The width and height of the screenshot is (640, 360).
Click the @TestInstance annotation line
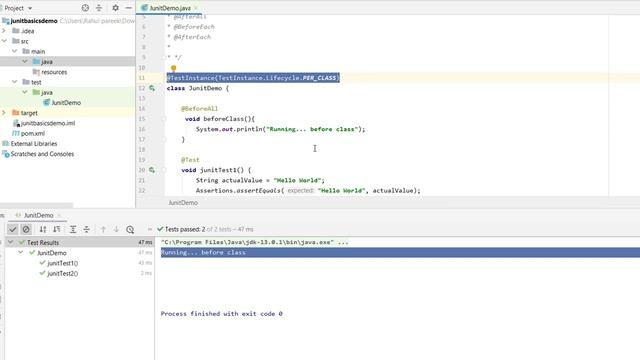click(x=253, y=78)
